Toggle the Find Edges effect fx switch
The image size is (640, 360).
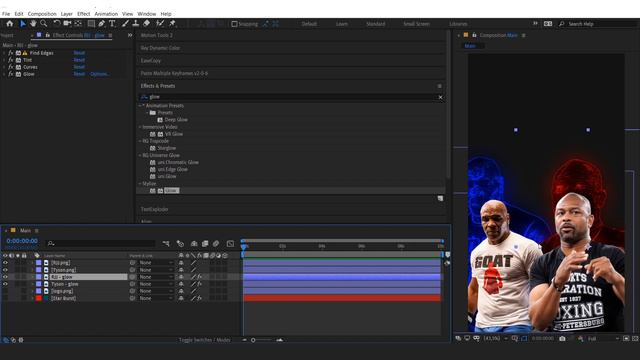coord(11,53)
